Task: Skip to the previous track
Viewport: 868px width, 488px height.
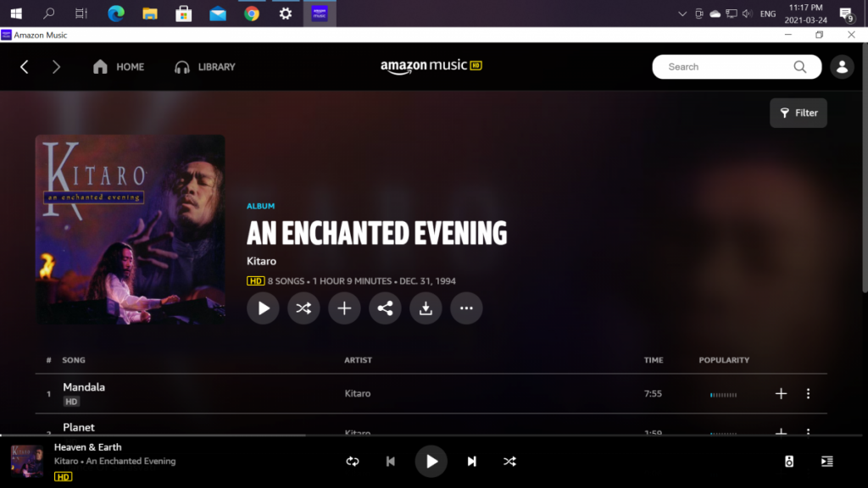Action: click(390, 462)
